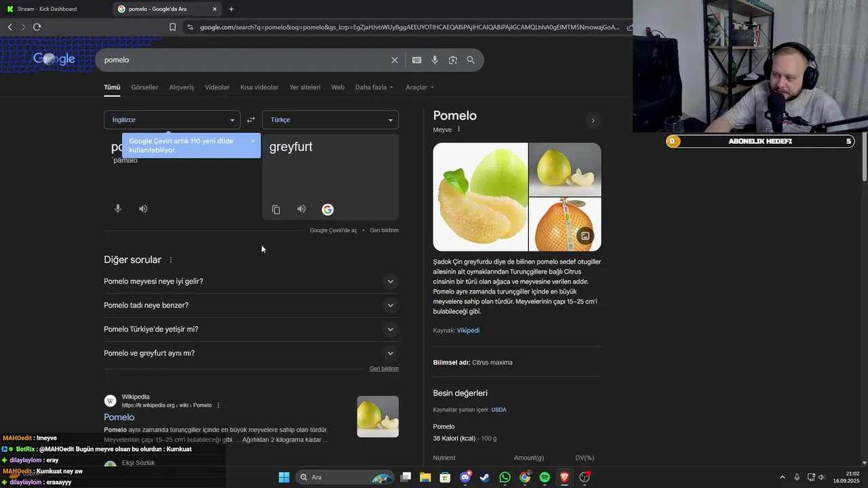
Task: Swap translation languages arrow icon
Action: tap(251, 120)
